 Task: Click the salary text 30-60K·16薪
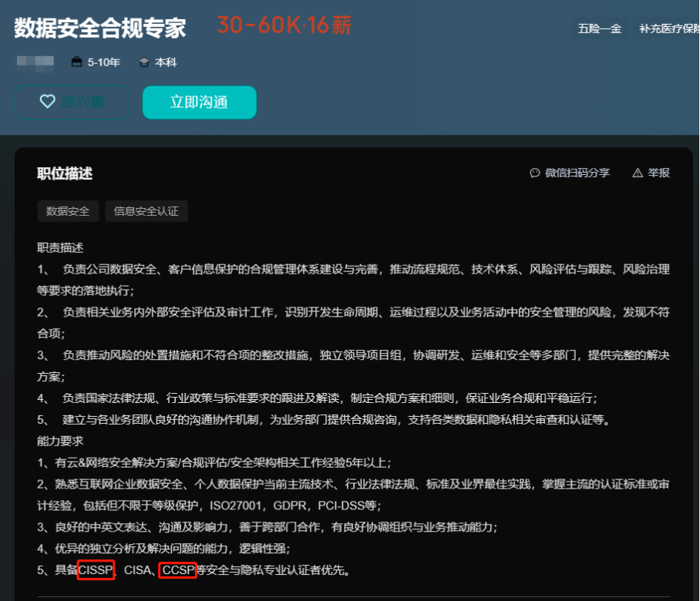click(x=284, y=25)
